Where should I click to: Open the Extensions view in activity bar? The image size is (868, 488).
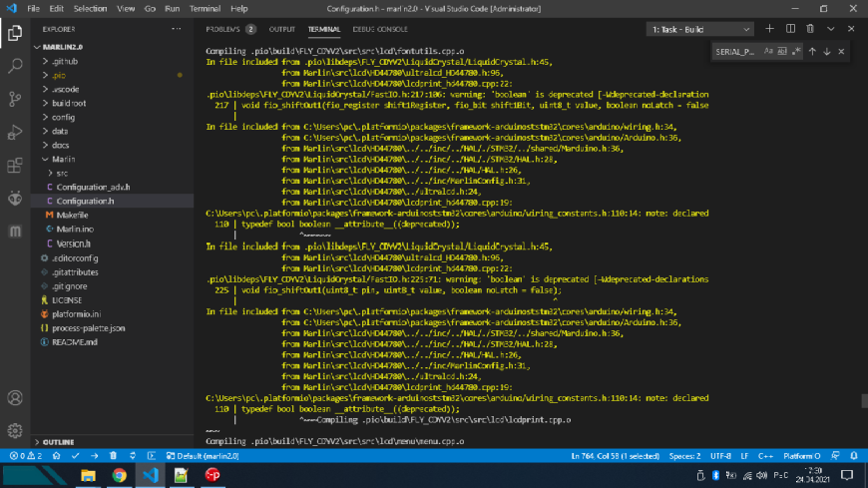pyautogui.click(x=15, y=165)
